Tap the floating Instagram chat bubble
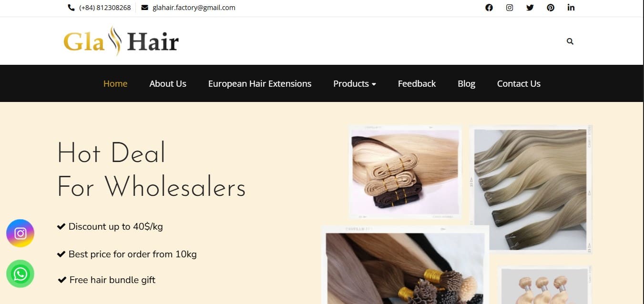 pyautogui.click(x=20, y=233)
